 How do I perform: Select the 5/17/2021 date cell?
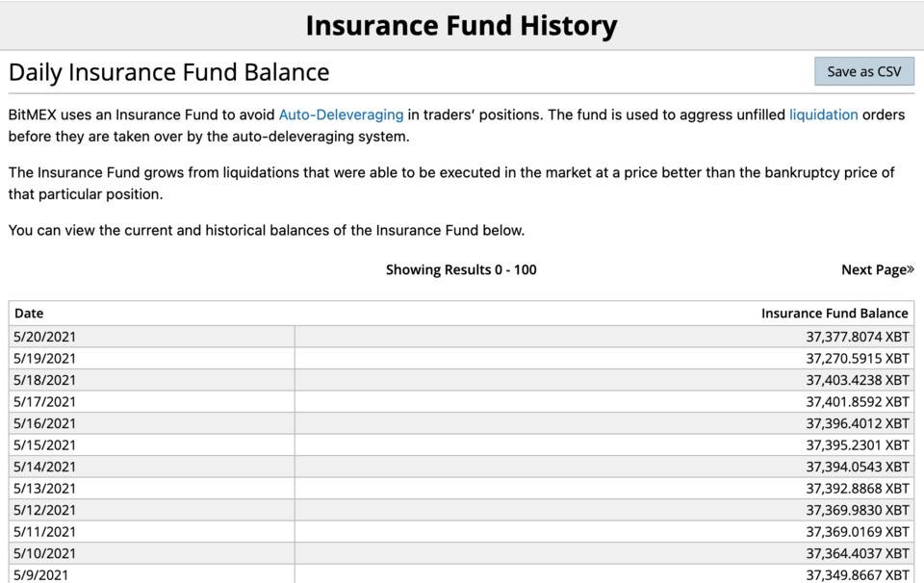click(45, 401)
